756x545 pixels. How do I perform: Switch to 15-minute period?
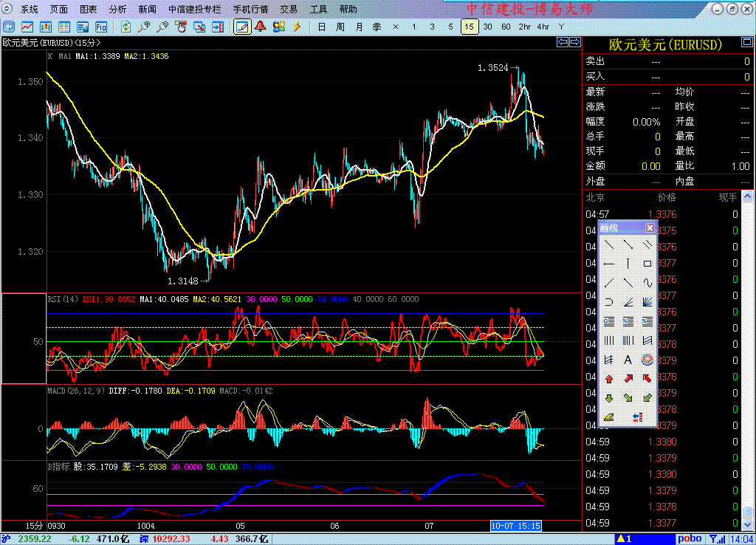(469, 27)
